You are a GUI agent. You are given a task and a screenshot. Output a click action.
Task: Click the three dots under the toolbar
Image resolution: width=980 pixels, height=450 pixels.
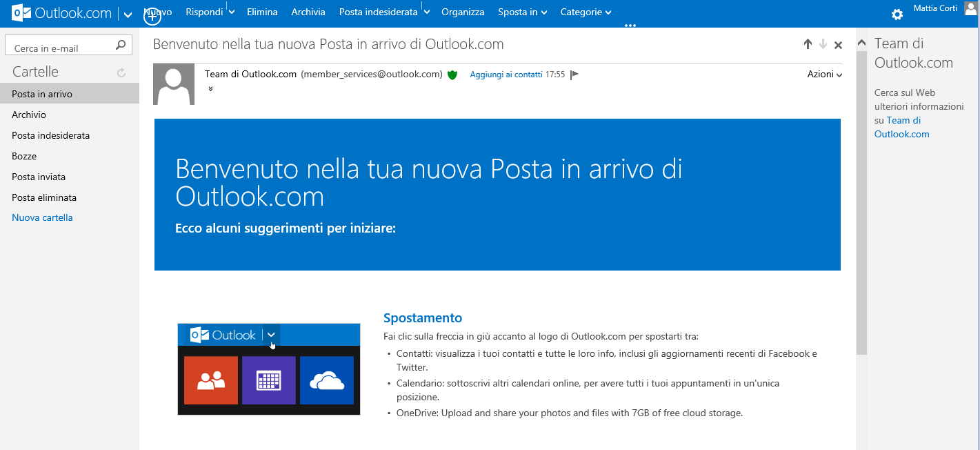tap(630, 26)
